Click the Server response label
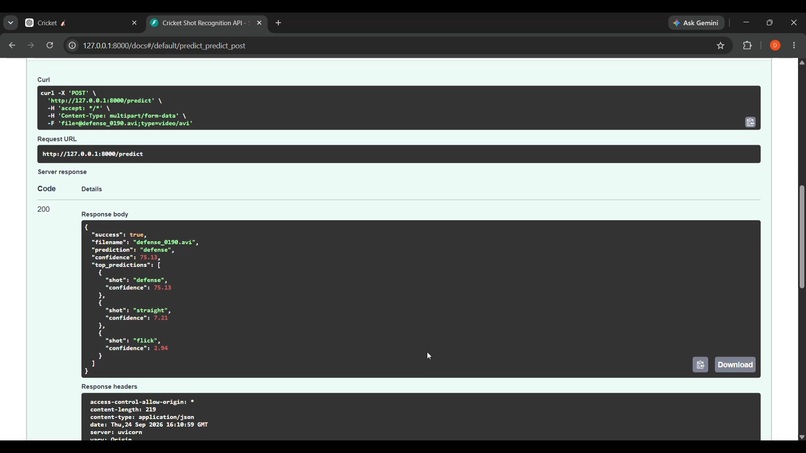 tap(62, 172)
